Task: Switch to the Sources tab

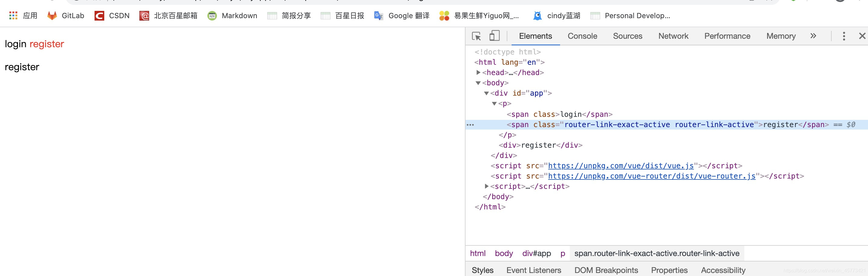Action: 627,36
